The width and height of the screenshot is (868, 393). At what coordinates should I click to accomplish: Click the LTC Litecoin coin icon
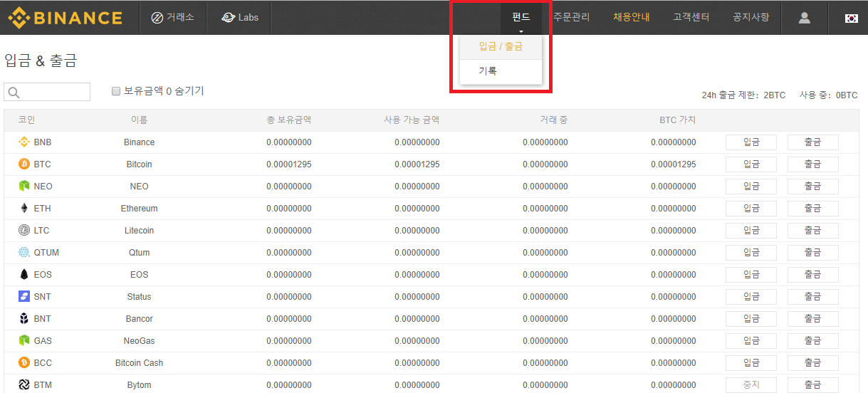point(24,231)
